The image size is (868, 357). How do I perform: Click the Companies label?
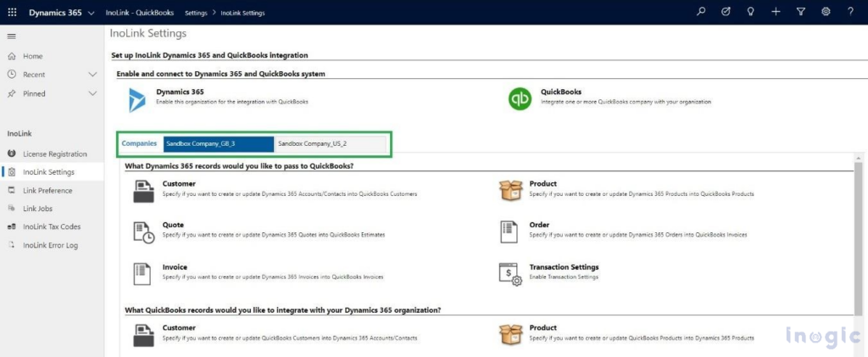click(x=139, y=143)
